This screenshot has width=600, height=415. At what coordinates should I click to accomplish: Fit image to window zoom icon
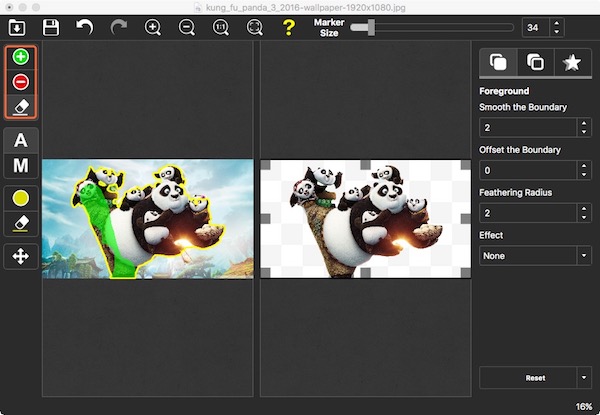[x=255, y=28]
